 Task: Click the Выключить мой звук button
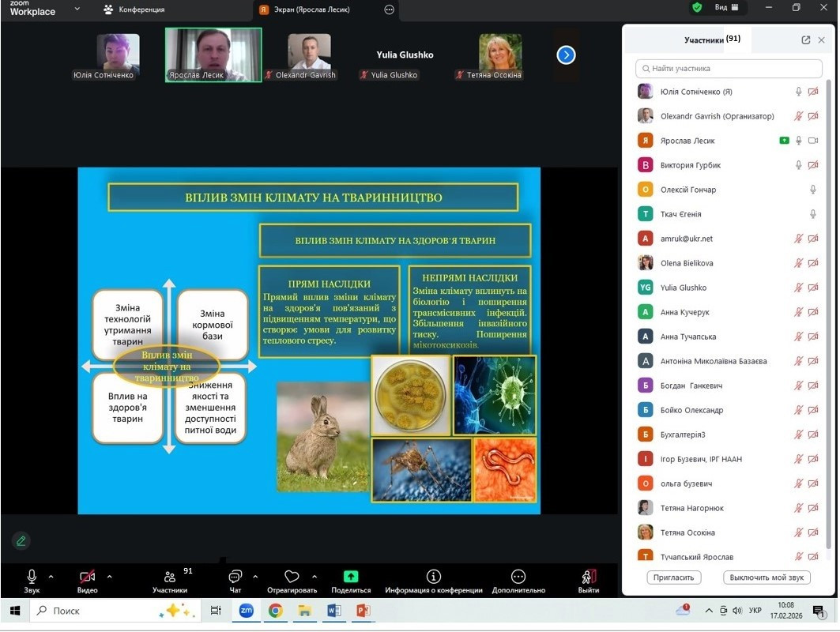[x=766, y=577]
